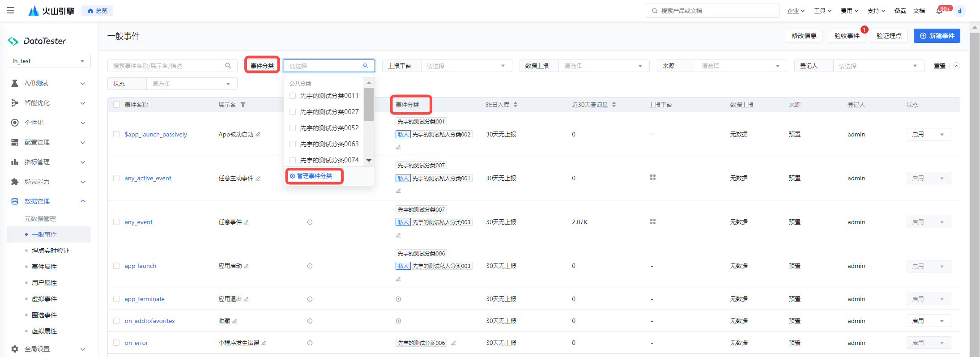Screen dimensions: 980x357
Task: Click scrollbar thumb in category dropdown list
Action: tap(369, 104)
